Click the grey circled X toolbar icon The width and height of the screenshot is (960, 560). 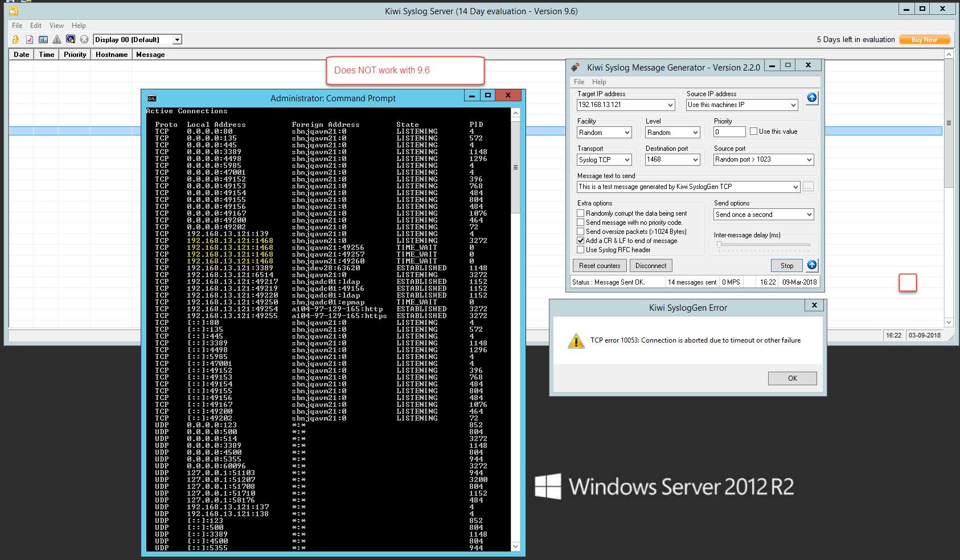(84, 39)
